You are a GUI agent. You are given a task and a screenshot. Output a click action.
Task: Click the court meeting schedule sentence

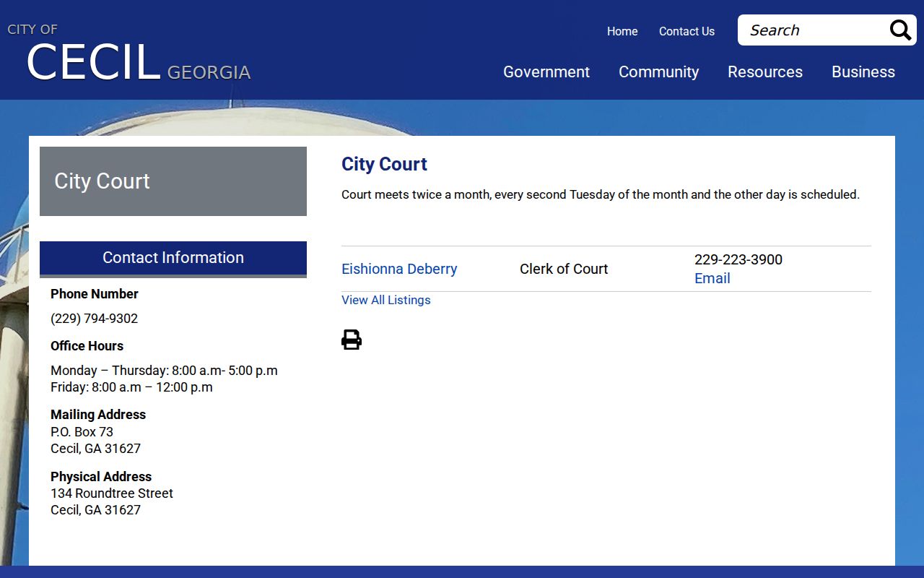click(x=601, y=194)
